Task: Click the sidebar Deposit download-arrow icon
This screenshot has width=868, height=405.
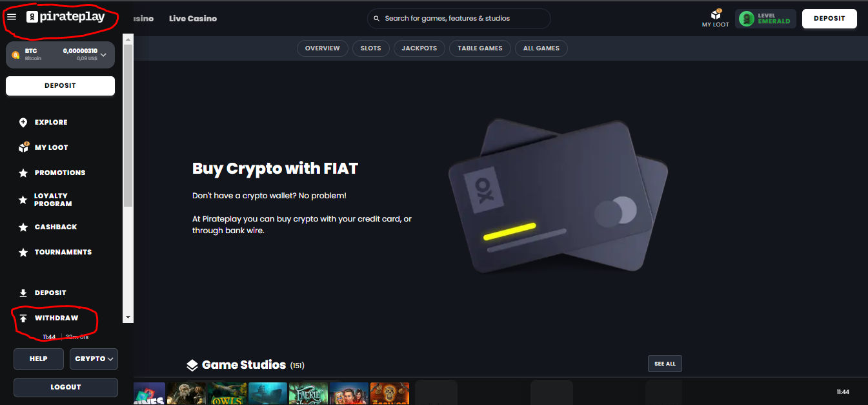Action: pos(23,293)
